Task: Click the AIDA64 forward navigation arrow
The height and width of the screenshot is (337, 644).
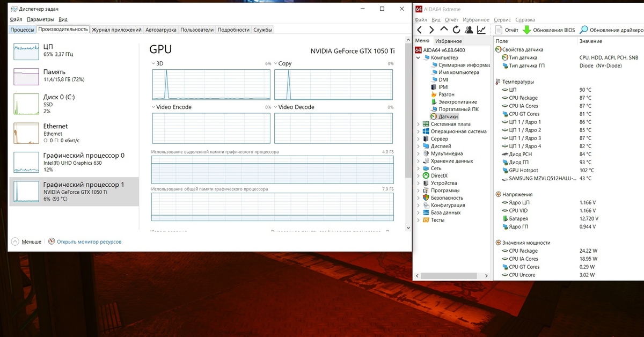Action: tap(431, 30)
